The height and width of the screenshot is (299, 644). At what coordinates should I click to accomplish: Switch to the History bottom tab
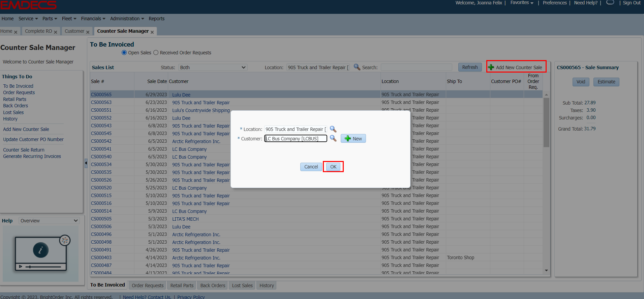[267, 286]
